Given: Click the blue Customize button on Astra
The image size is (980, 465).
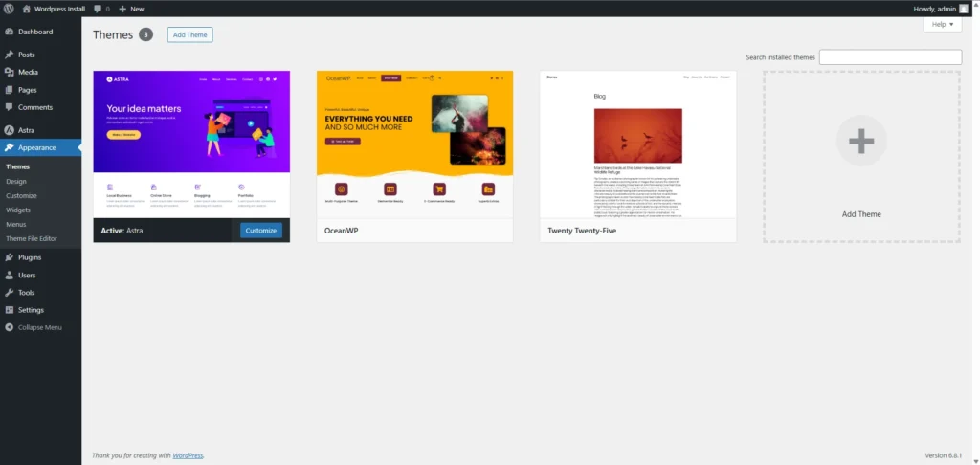Looking at the screenshot, I should (260, 231).
